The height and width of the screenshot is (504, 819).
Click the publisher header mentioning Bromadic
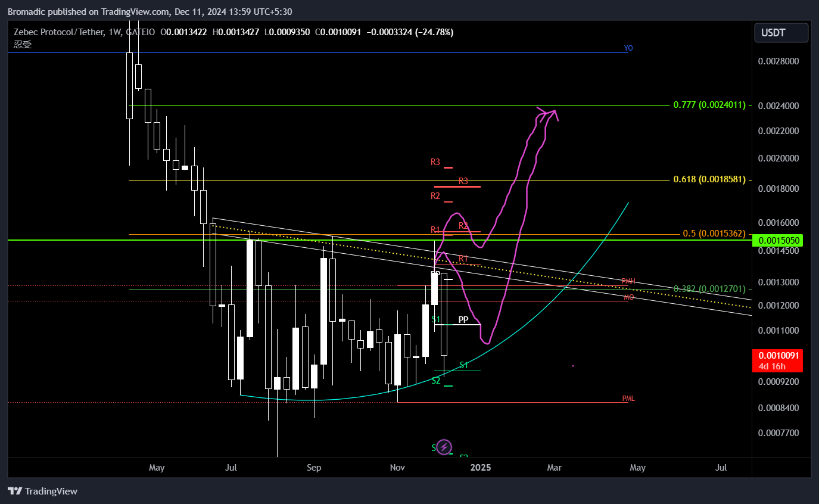coord(150,11)
